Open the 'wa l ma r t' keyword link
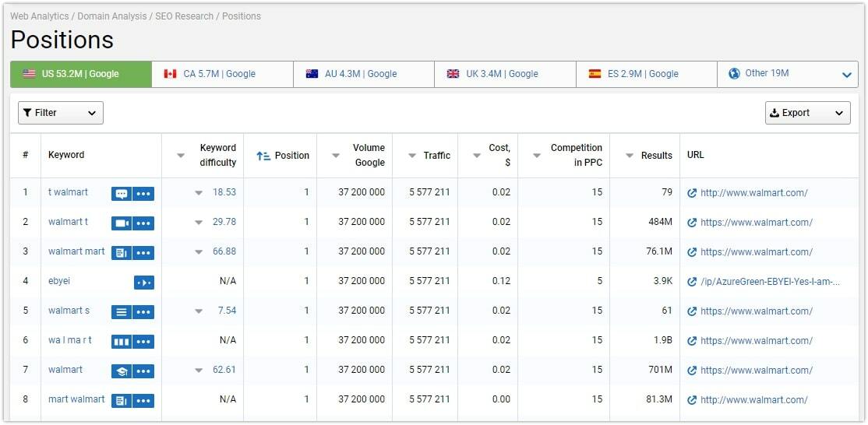 pyautogui.click(x=70, y=340)
